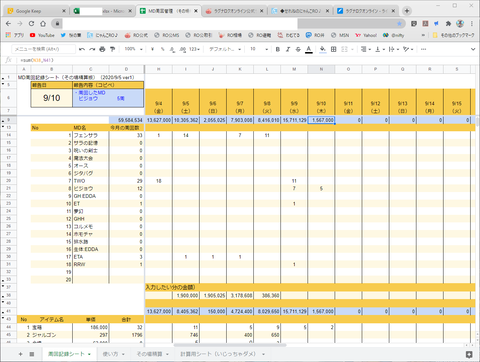Format cell as percent
The width and height of the screenshot is (480, 362).
point(162,49)
